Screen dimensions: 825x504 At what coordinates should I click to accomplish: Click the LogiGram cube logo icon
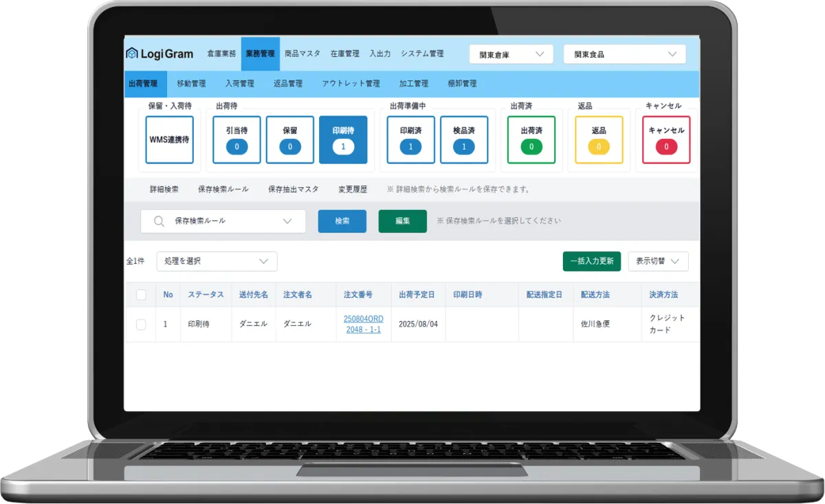click(132, 54)
